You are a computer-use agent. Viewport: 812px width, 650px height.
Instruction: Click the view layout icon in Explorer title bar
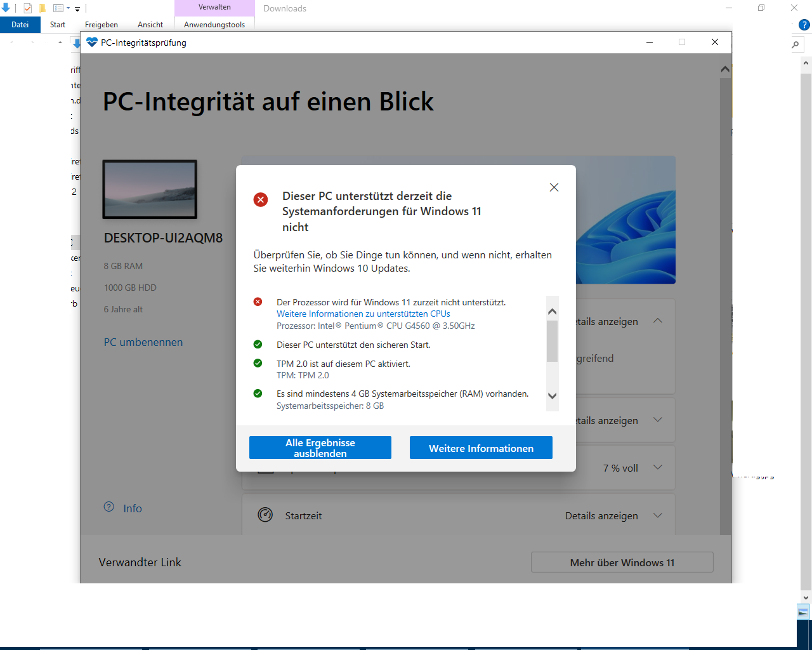58,8
